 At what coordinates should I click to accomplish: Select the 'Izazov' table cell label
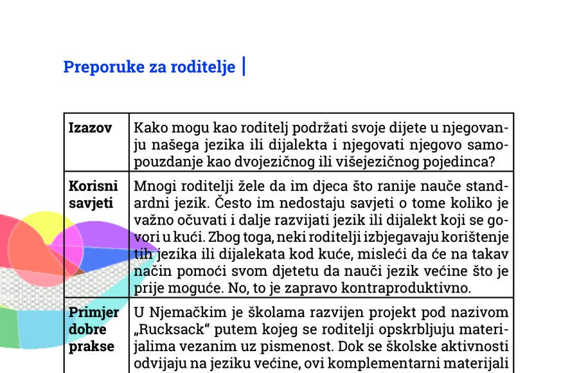90,128
